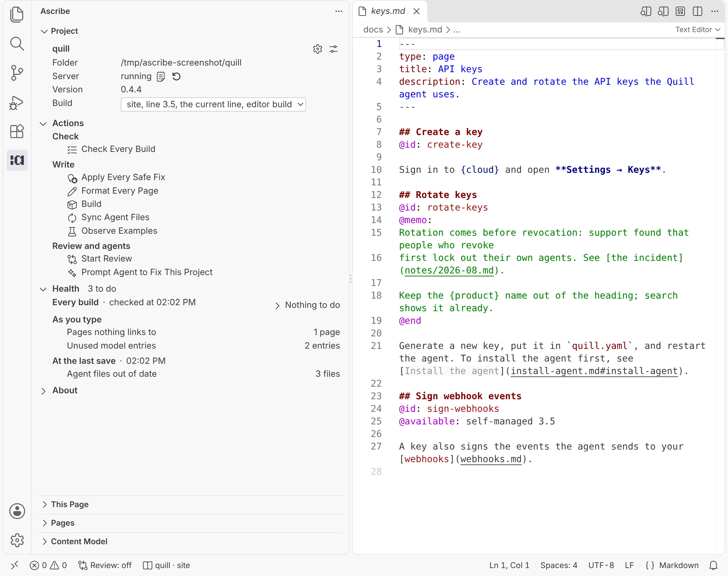
Task: Open the Accounts icon in activity bar
Action: coord(17,511)
